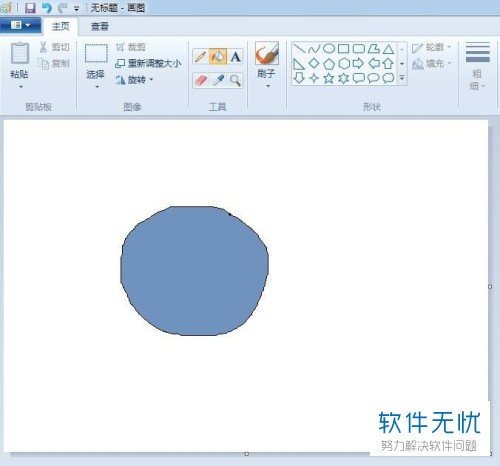Choose the Up arrow shape
Image resolution: width=500 pixels, height=466 pixels.
click(388, 63)
